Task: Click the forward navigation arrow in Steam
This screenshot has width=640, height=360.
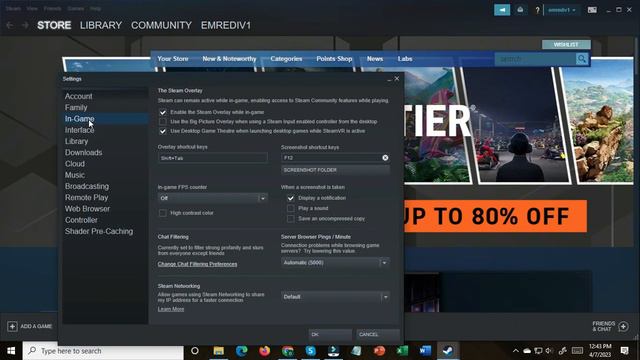Action: (x=25, y=25)
